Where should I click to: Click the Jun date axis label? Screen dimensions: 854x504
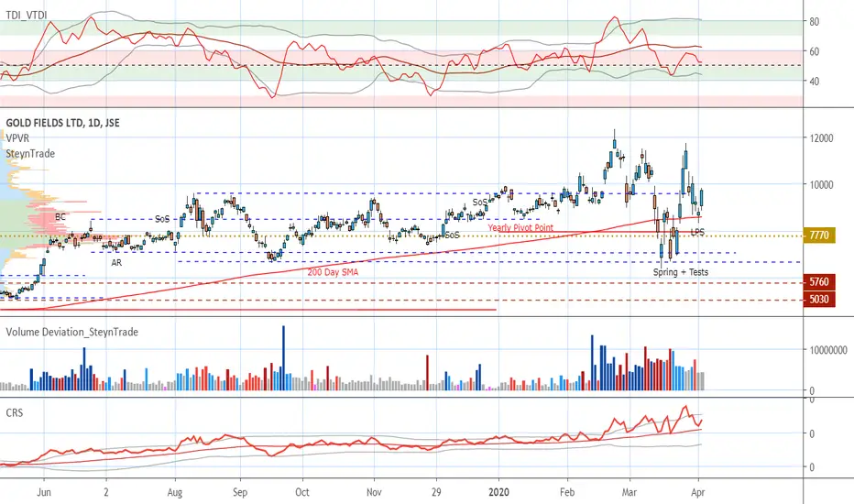(x=44, y=492)
